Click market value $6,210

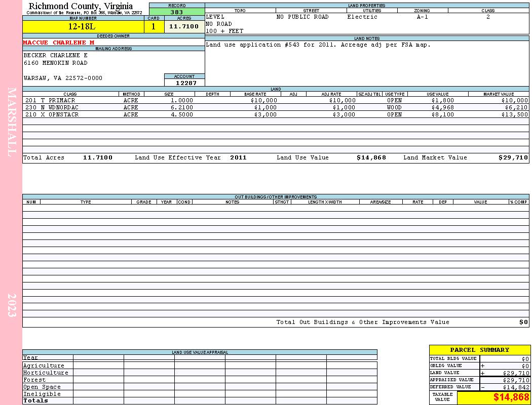pos(516,107)
